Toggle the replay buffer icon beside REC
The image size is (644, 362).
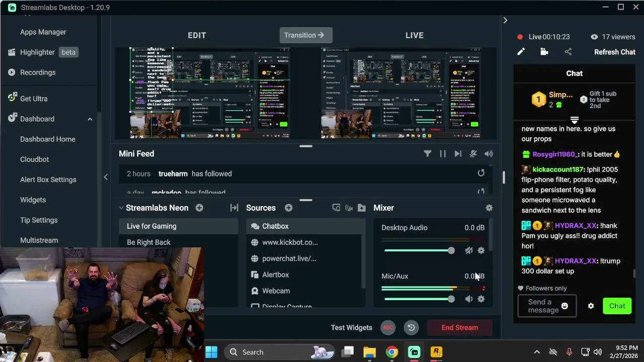coord(411,328)
